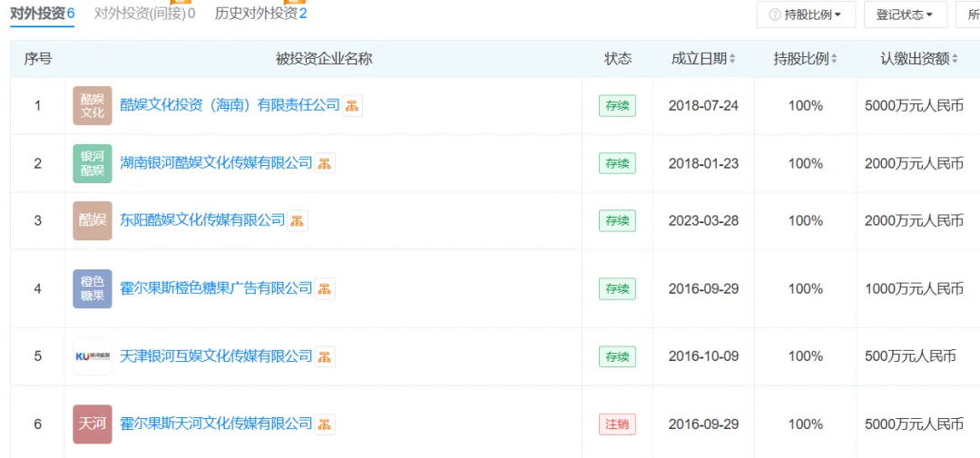Open the 持股比例 filter dropdown
Image resolution: width=980 pixels, height=458 pixels.
click(806, 15)
